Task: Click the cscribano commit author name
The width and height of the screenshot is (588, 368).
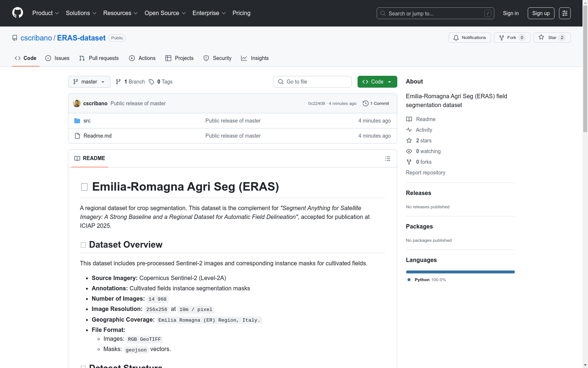Action: [x=96, y=103]
